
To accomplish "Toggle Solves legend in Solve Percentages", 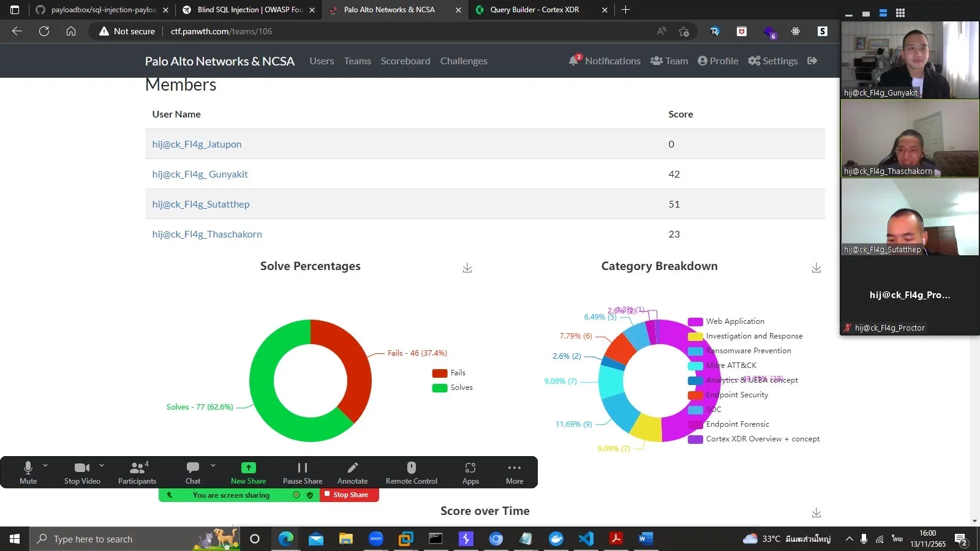I will 453,388.
